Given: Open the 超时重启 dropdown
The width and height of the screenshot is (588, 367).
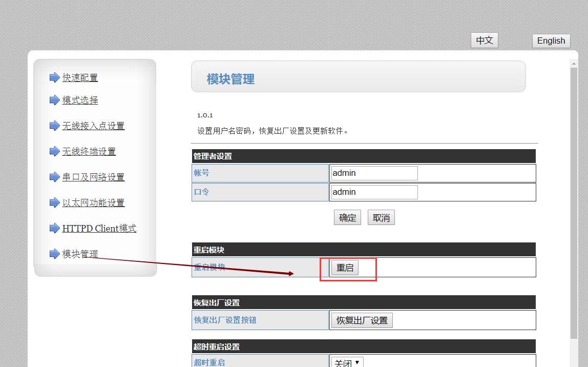Looking at the screenshot, I should click(347, 362).
